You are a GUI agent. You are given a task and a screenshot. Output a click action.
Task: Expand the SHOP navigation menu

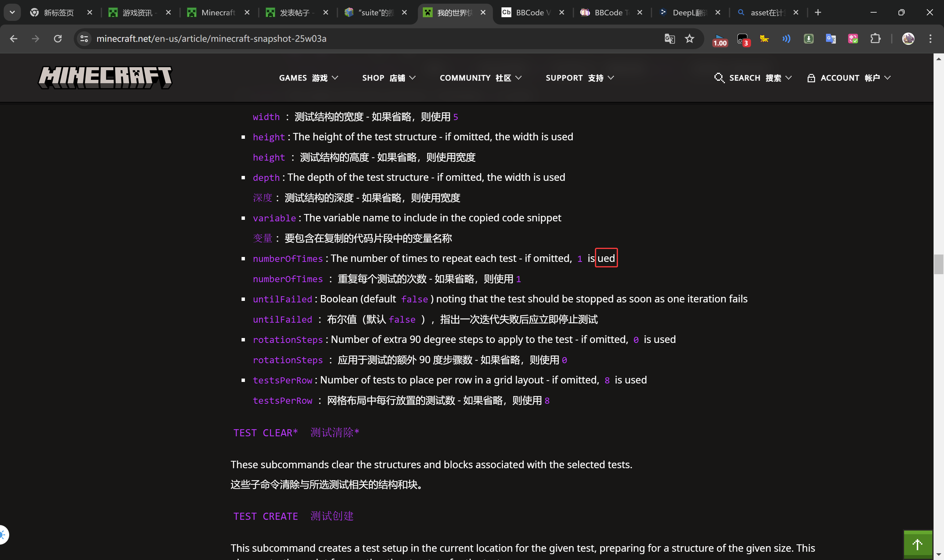389,78
